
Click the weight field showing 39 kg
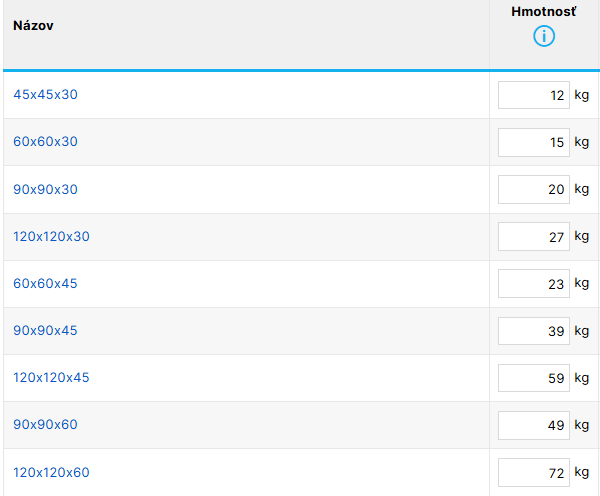point(534,331)
